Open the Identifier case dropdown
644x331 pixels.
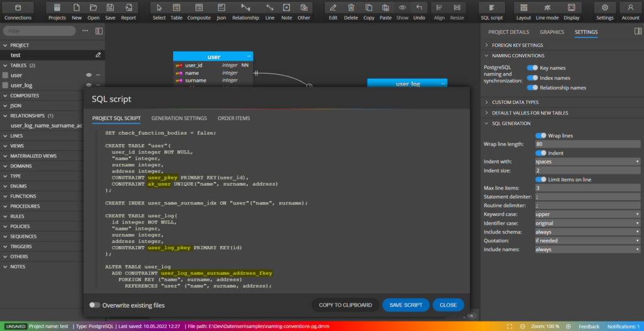588,223
